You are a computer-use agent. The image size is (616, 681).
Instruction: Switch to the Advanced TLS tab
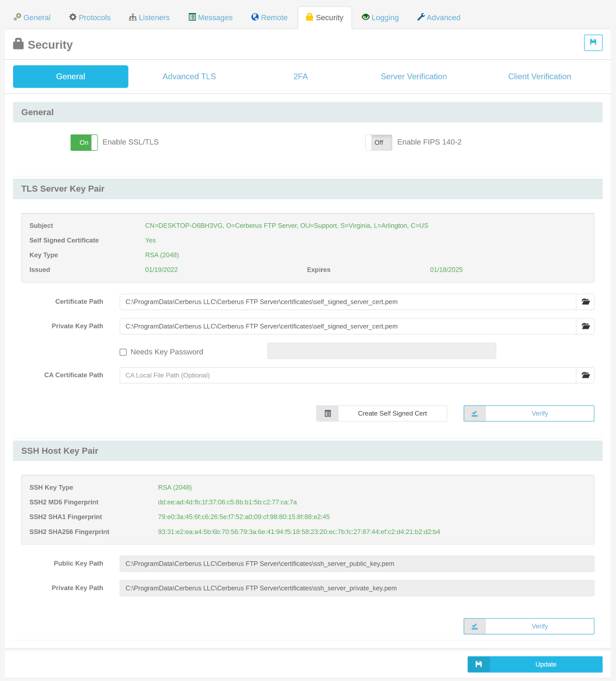[189, 76]
